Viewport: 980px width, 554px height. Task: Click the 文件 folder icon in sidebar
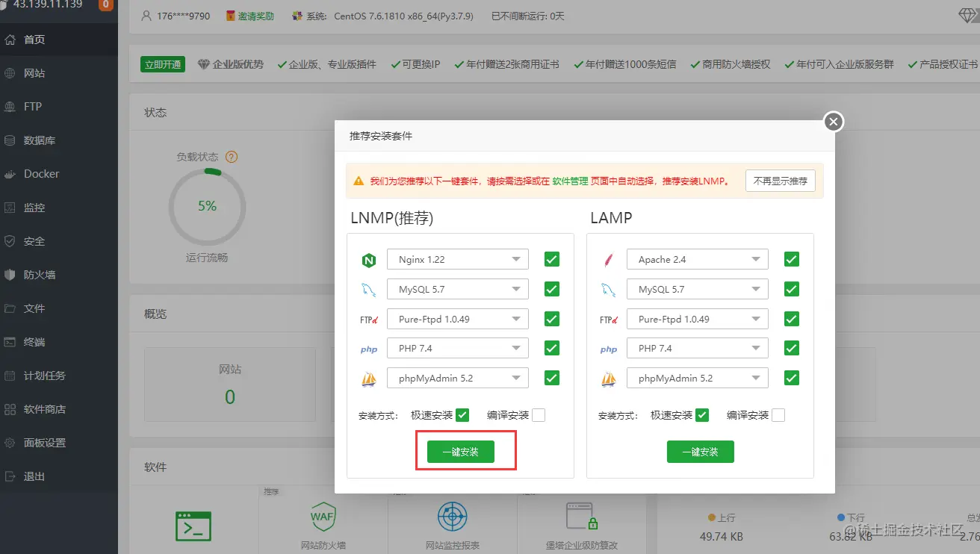pyautogui.click(x=10, y=308)
